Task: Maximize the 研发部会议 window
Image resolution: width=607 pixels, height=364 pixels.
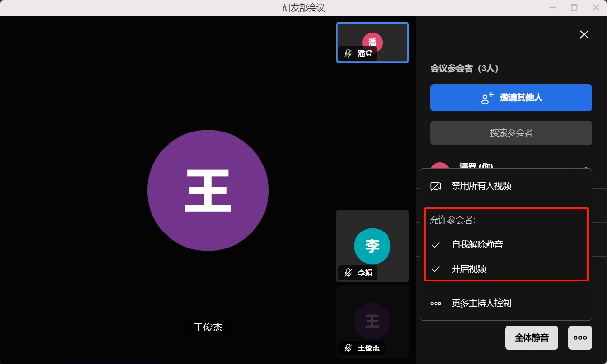Action: tap(574, 8)
